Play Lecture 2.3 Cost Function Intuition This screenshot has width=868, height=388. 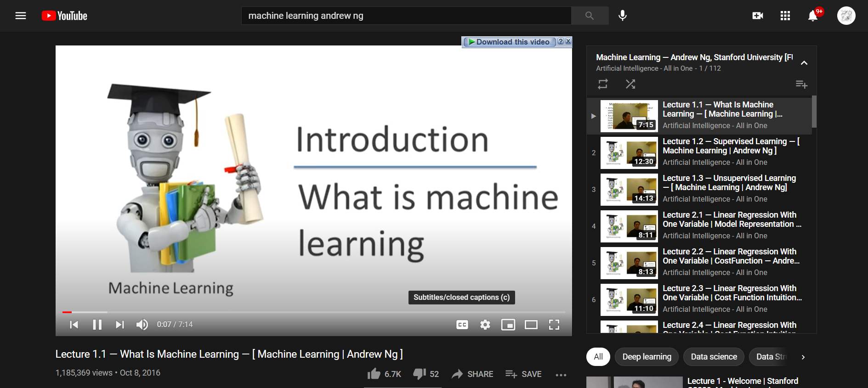click(699, 300)
